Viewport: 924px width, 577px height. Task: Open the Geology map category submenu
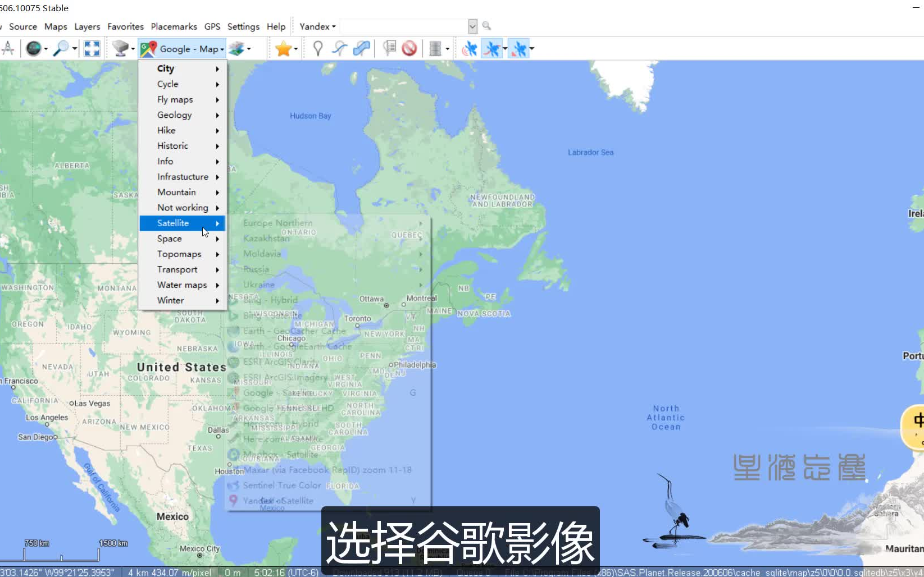183,115
